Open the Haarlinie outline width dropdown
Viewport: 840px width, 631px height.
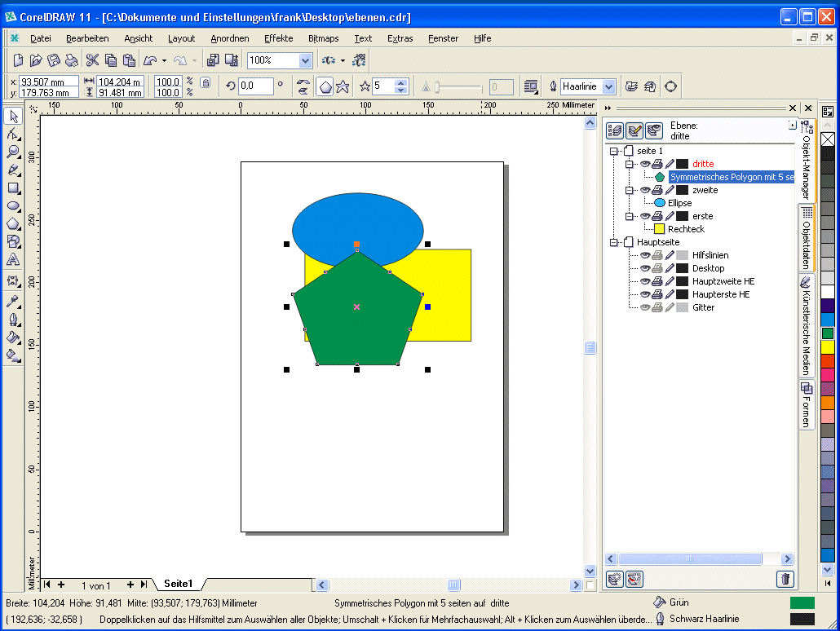[x=608, y=86]
